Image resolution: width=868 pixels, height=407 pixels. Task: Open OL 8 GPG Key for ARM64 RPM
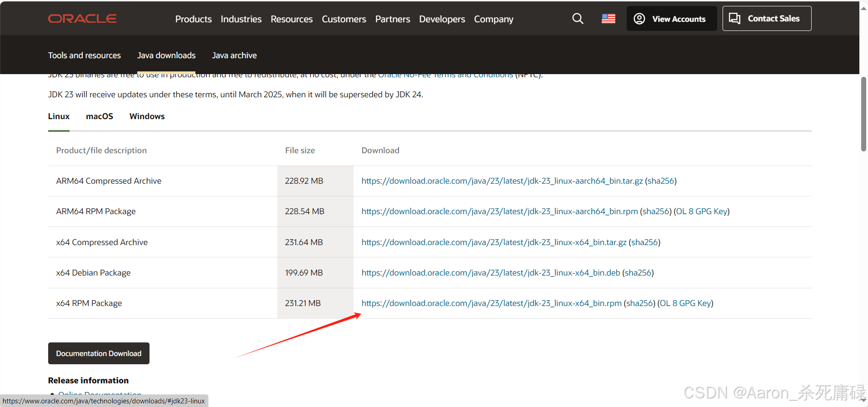702,211
